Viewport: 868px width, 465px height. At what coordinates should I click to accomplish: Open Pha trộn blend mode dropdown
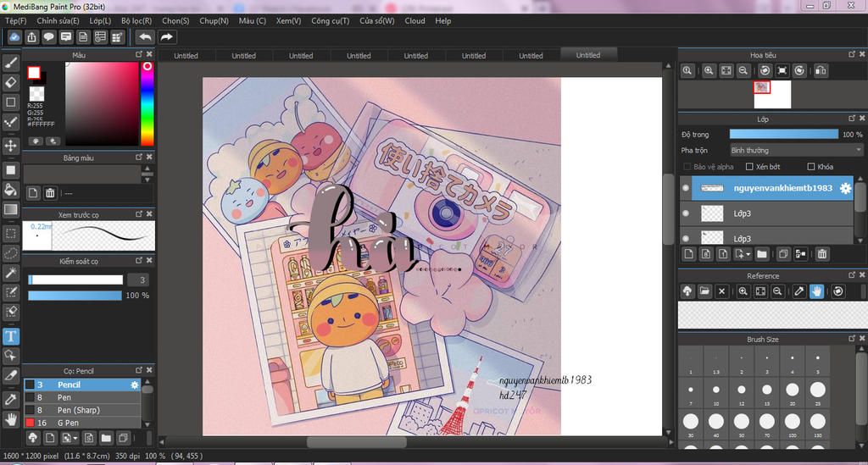tap(796, 151)
